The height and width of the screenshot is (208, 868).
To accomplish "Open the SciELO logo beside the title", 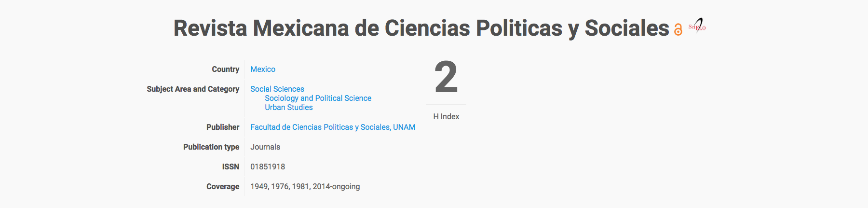I will (697, 25).
